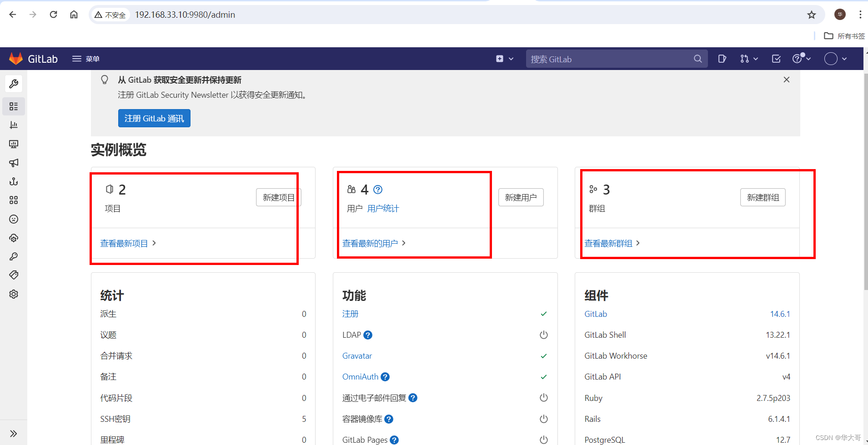Open the issues icon in top bar
This screenshot has height=445, width=868.
point(722,59)
